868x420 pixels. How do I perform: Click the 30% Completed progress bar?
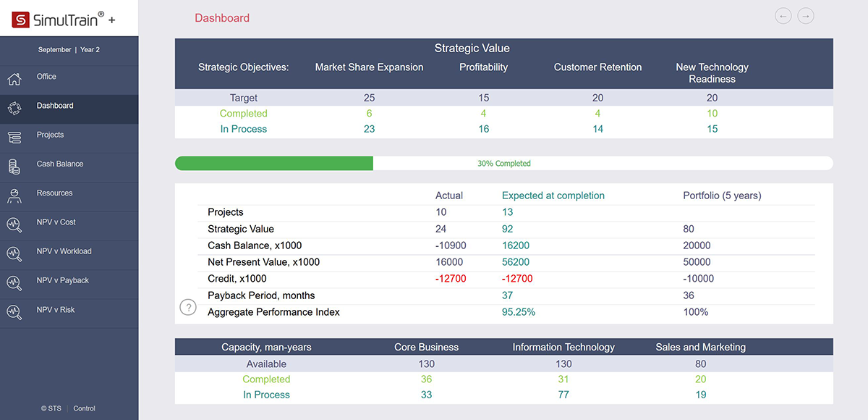click(x=503, y=164)
